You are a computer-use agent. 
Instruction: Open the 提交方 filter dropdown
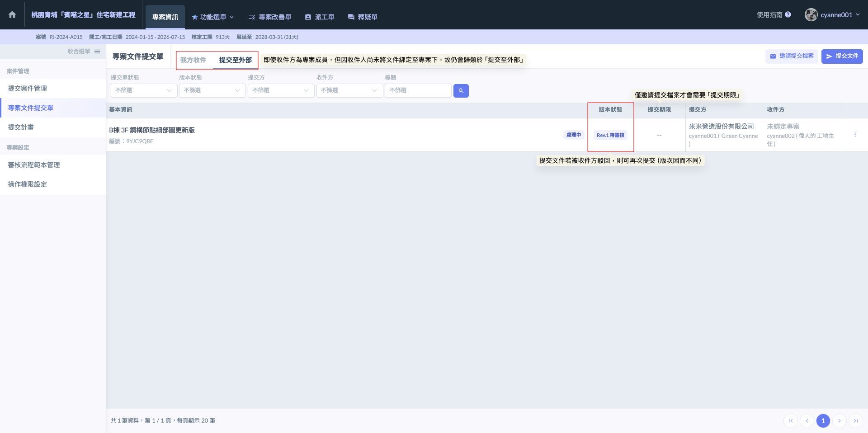click(281, 90)
